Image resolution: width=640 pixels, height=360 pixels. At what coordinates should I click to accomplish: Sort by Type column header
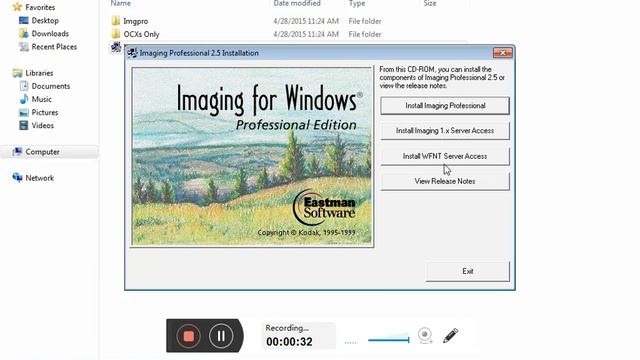click(357, 3)
